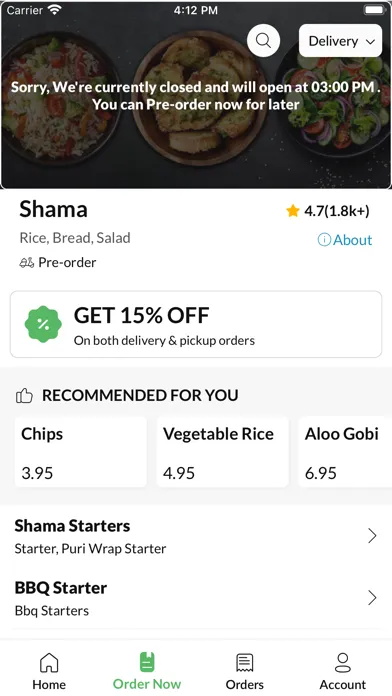Select the Chips recommended card
Screen dimensions: 392x696
(x=81, y=452)
